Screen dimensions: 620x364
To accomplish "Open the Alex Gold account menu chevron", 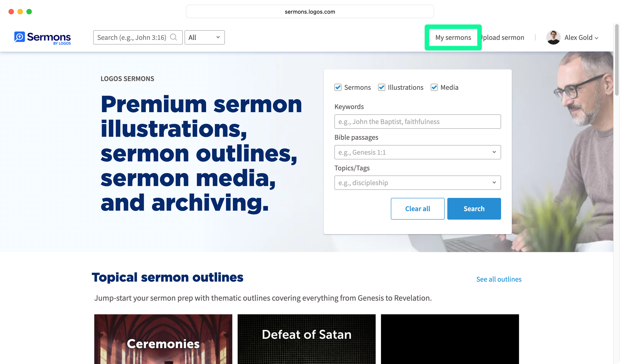I will pyautogui.click(x=596, y=38).
